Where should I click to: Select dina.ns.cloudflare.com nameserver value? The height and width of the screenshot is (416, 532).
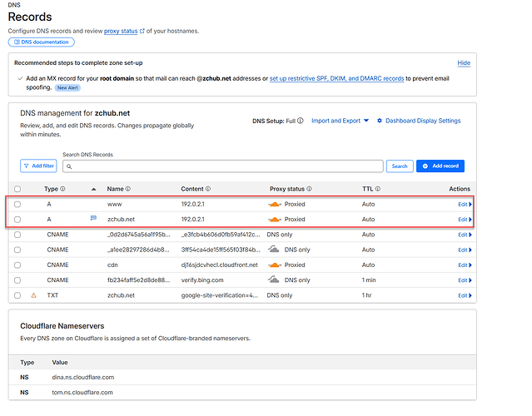82,378
